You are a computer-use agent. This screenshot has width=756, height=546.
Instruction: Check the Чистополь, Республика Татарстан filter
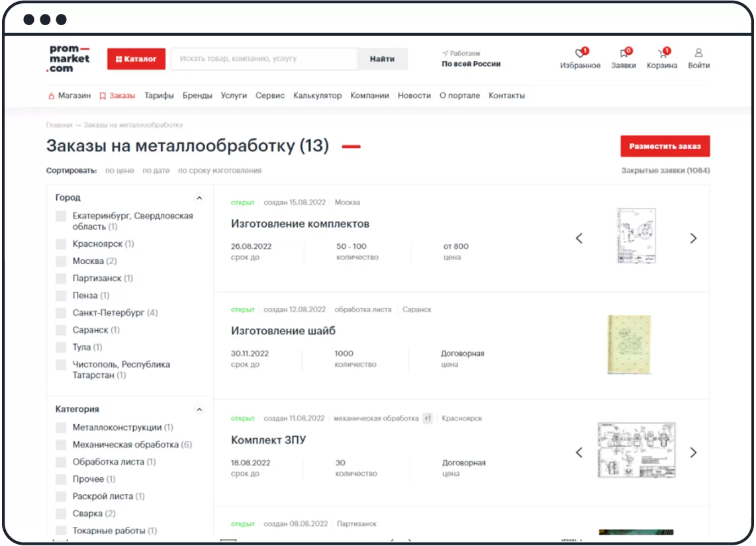[x=61, y=364]
